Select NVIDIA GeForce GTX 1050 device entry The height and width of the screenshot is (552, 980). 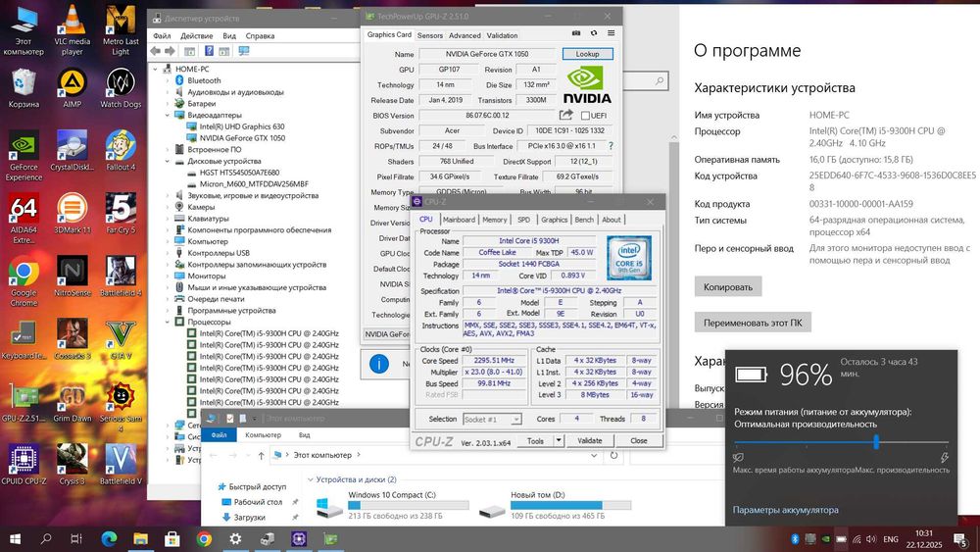pyautogui.click(x=242, y=138)
